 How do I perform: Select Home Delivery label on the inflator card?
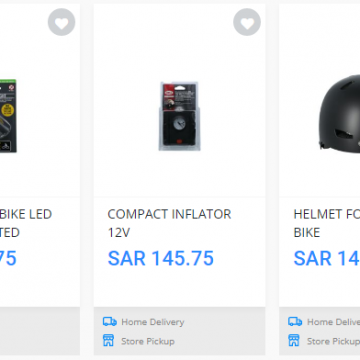[x=153, y=322]
